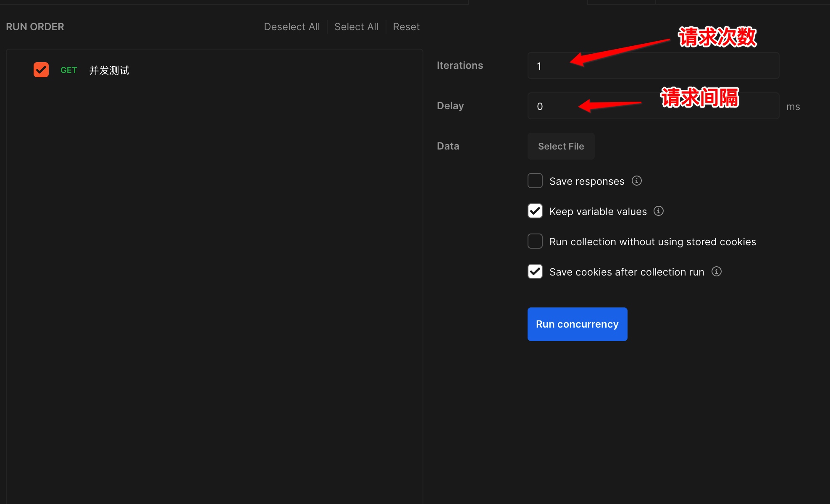
Task: Open the Select File data picker
Action: (561, 146)
